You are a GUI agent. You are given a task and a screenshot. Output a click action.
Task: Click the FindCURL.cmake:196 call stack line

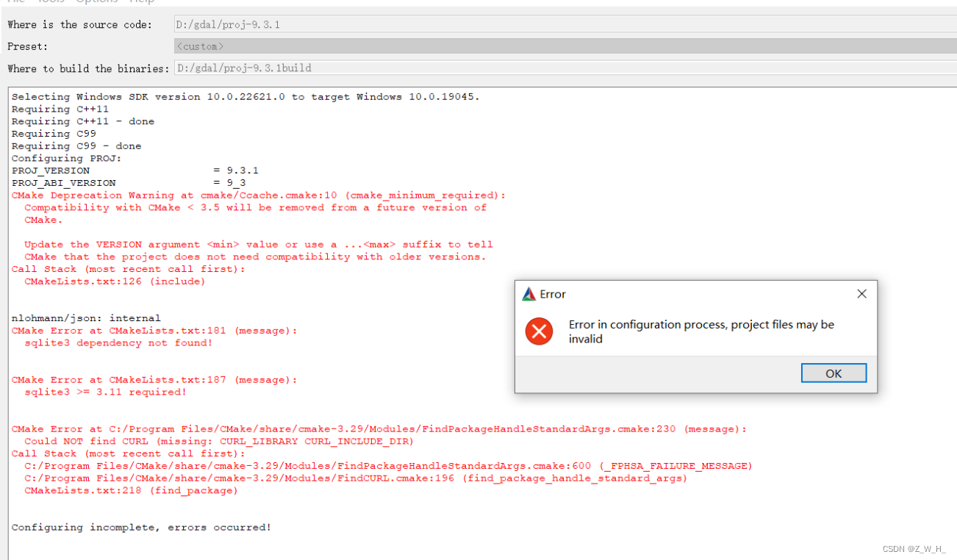(356, 478)
